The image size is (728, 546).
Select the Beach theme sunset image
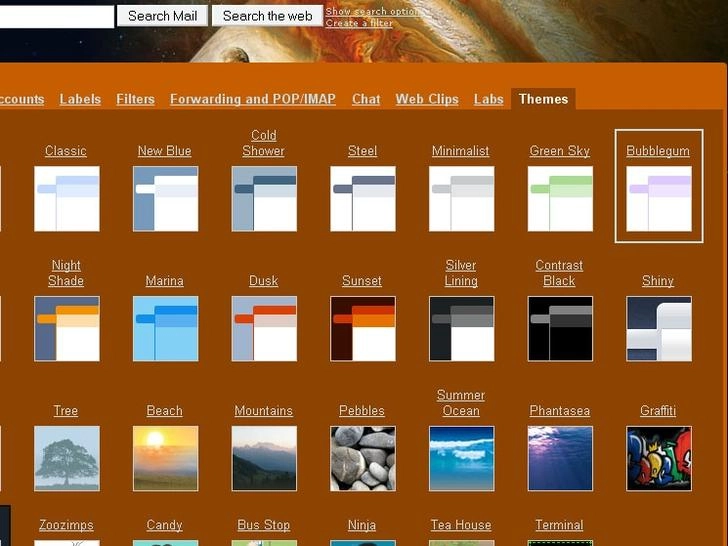[165, 459]
